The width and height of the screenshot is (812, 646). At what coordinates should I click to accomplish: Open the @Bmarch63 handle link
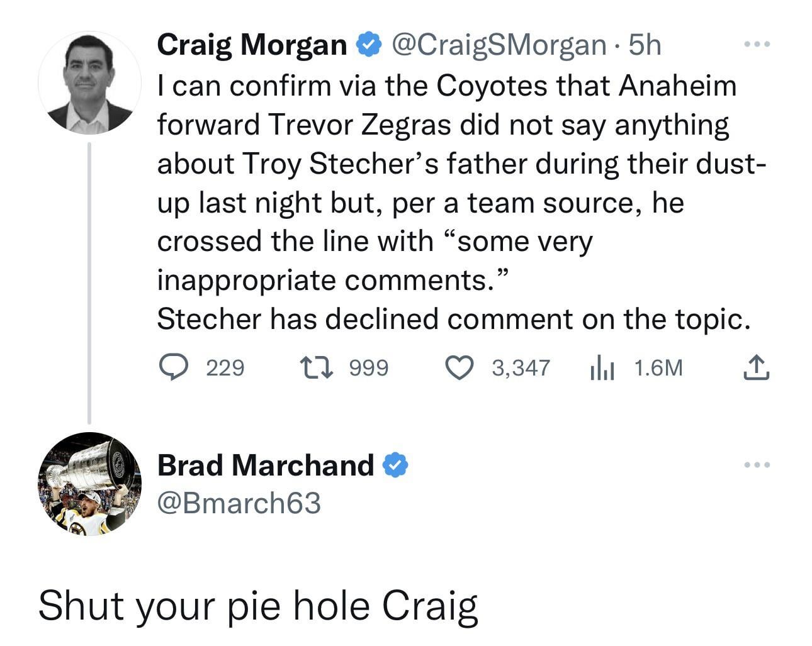pos(239,503)
